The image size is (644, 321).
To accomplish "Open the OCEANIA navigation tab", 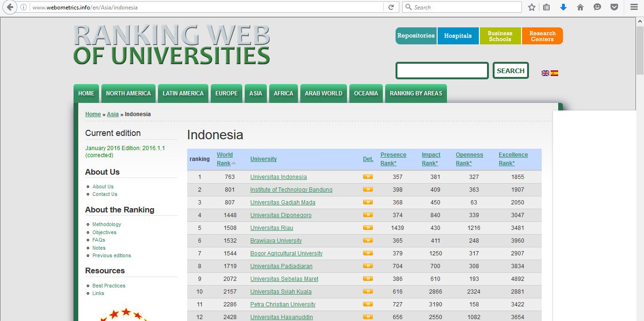I will click(x=366, y=93).
